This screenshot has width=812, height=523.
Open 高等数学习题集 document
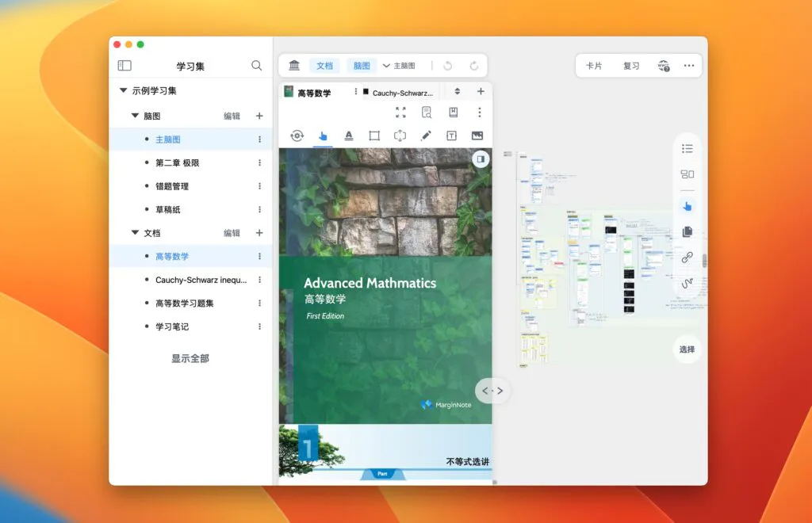click(x=184, y=303)
